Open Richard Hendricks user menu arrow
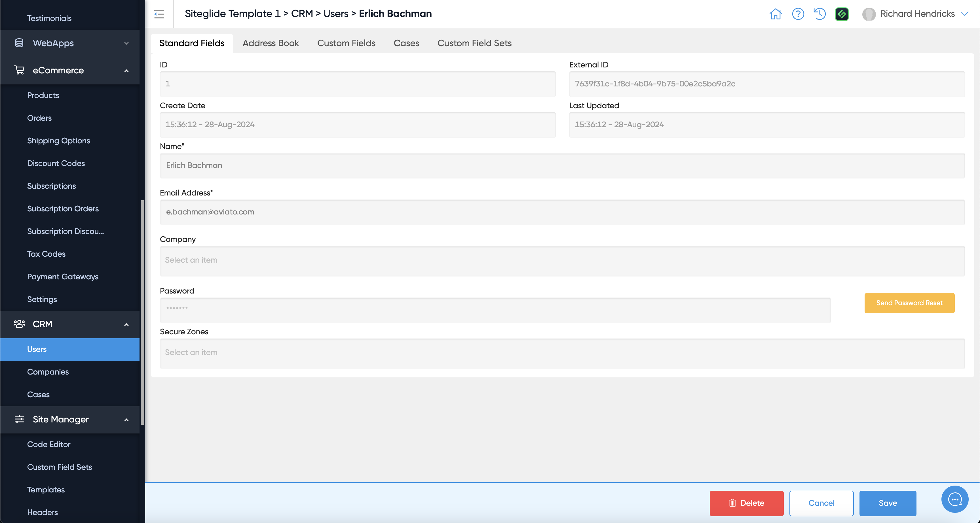 pos(964,14)
